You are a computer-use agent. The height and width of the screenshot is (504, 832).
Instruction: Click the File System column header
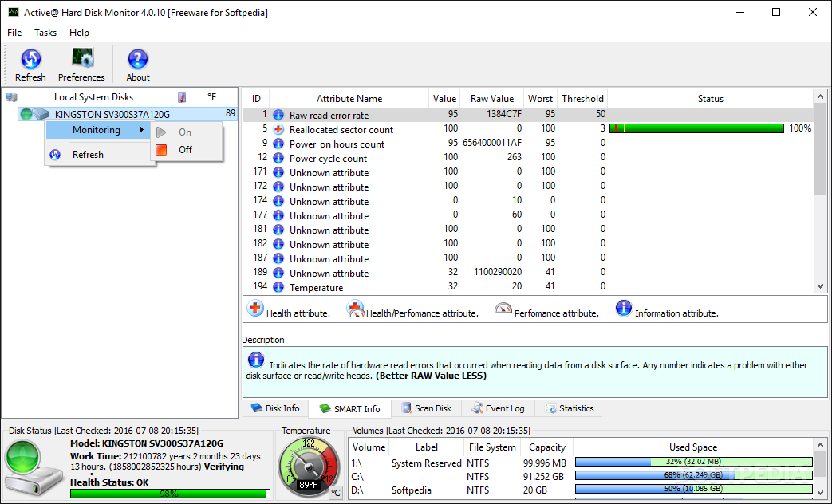pyautogui.click(x=492, y=447)
